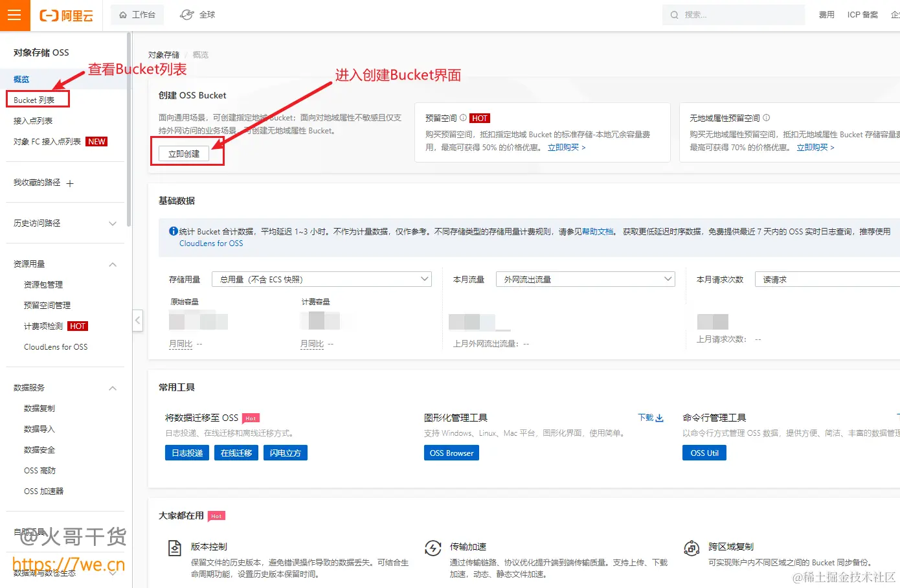Click the 在线迁移 button
The height and width of the screenshot is (588, 900).
[x=236, y=453]
